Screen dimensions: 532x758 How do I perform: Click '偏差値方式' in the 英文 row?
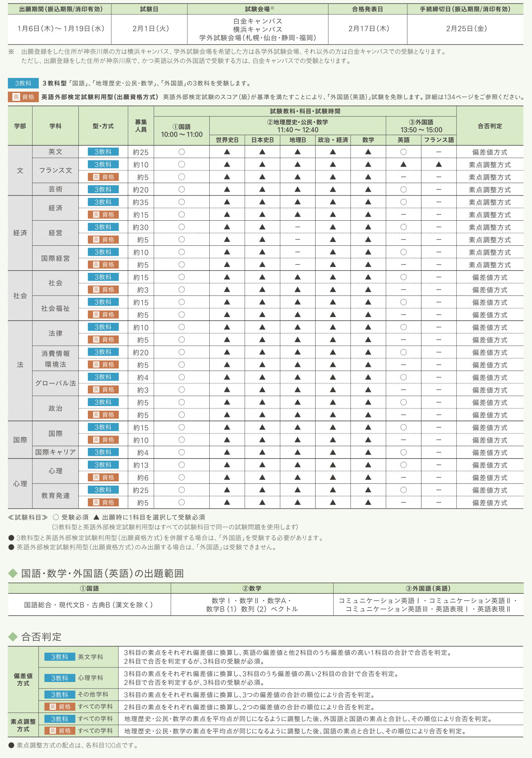490,152
